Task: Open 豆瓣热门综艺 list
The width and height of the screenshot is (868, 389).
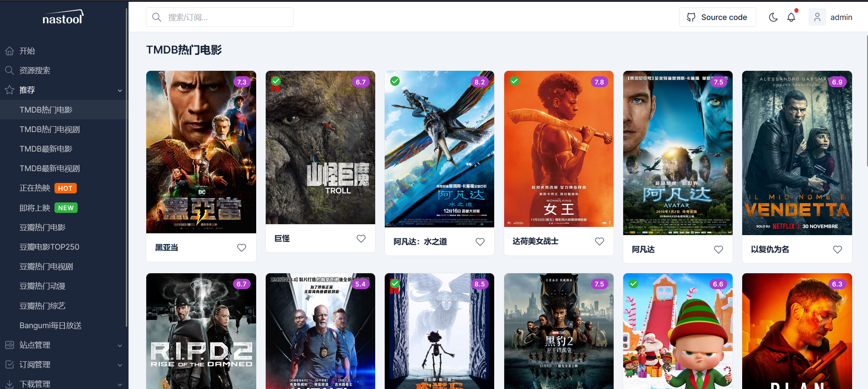Action: pyautogui.click(x=64, y=306)
